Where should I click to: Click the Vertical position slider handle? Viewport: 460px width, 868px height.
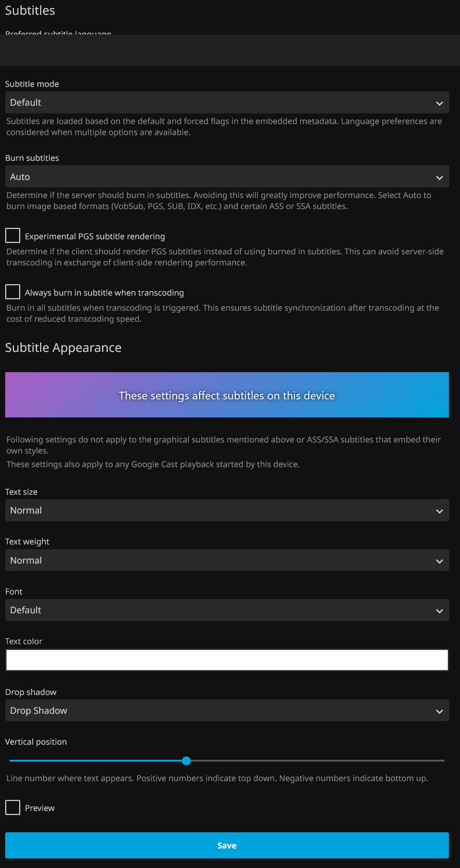(x=186, y=761)
